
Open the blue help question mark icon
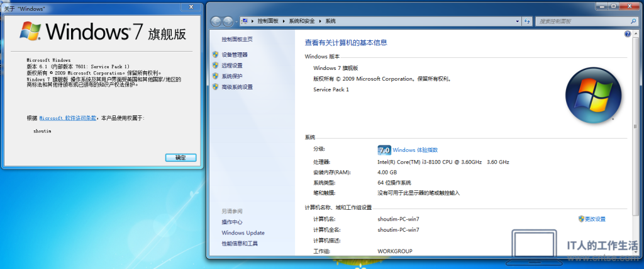628,34
